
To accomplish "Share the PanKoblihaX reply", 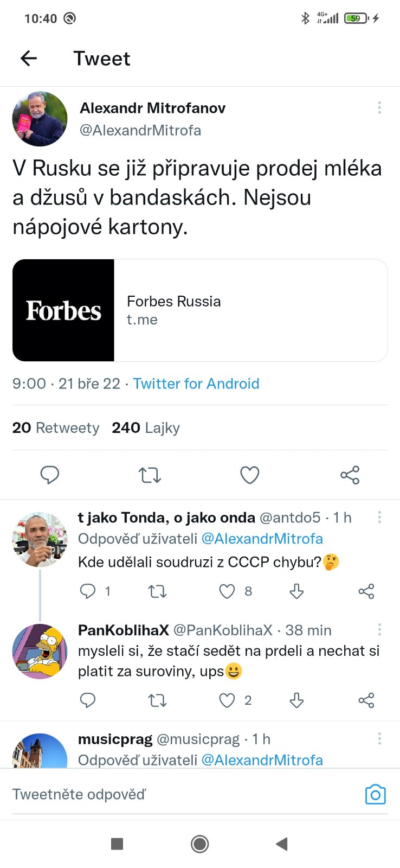I will tap(366, 700).
